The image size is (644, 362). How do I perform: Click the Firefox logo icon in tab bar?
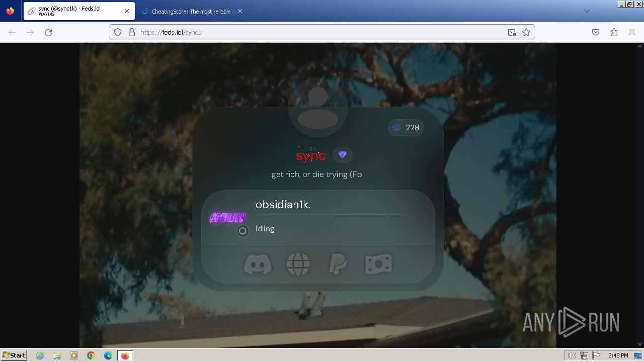pyautogui.click(x=10, y=11)
